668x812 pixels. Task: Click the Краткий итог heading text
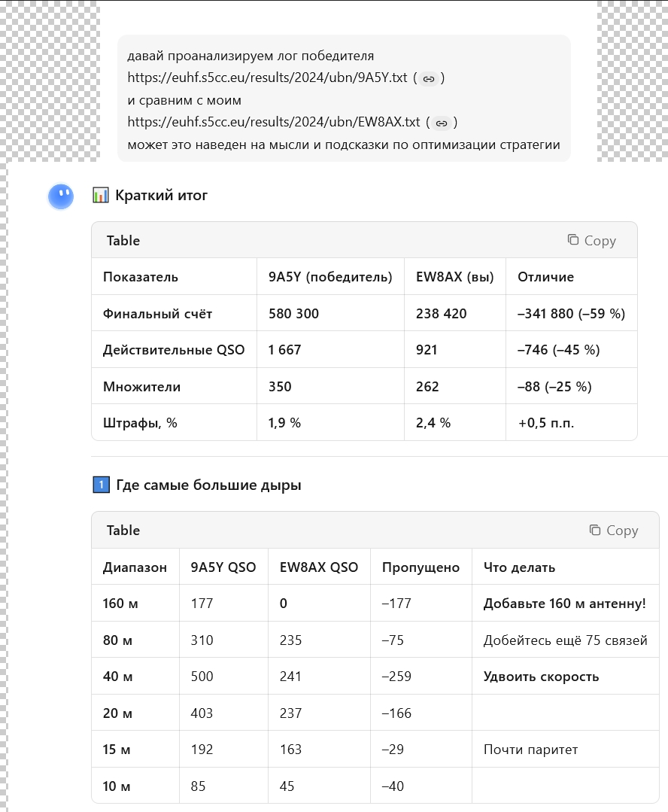click(161, 196)
